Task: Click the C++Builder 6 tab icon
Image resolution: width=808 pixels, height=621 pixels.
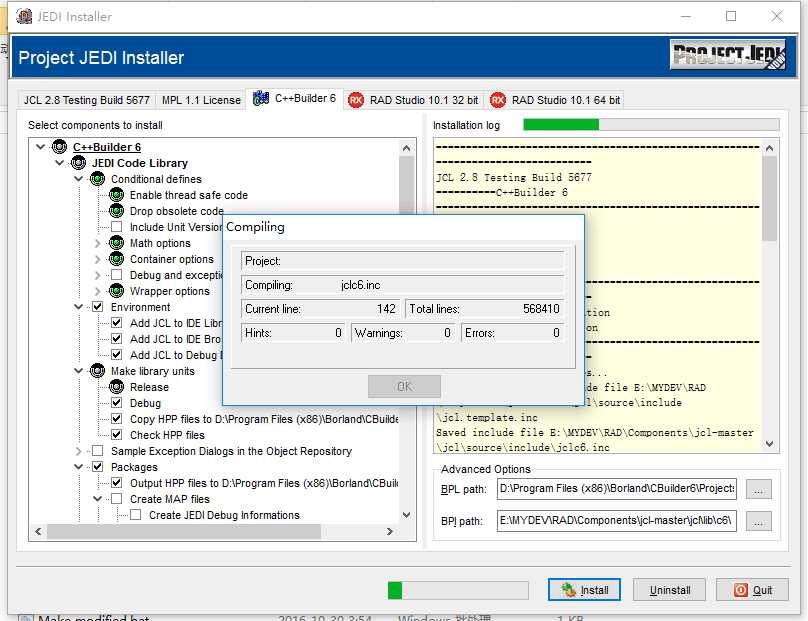Action: click(261, 98)
